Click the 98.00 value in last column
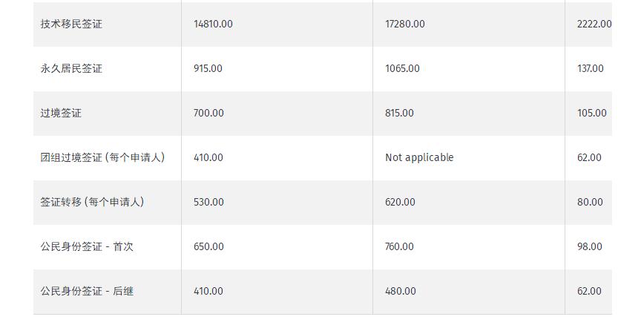This screenshot has width=644, height=331. coord(589,246)
